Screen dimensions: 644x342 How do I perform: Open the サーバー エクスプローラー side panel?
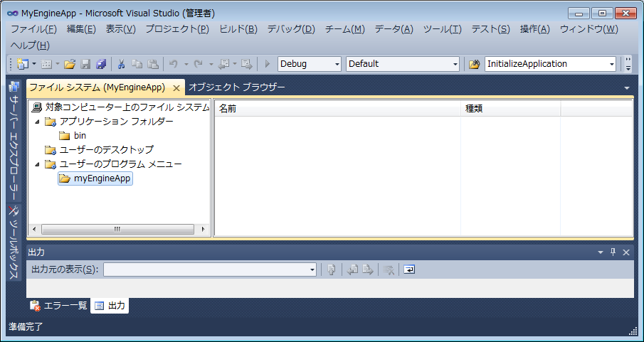[x=14, y=140]
